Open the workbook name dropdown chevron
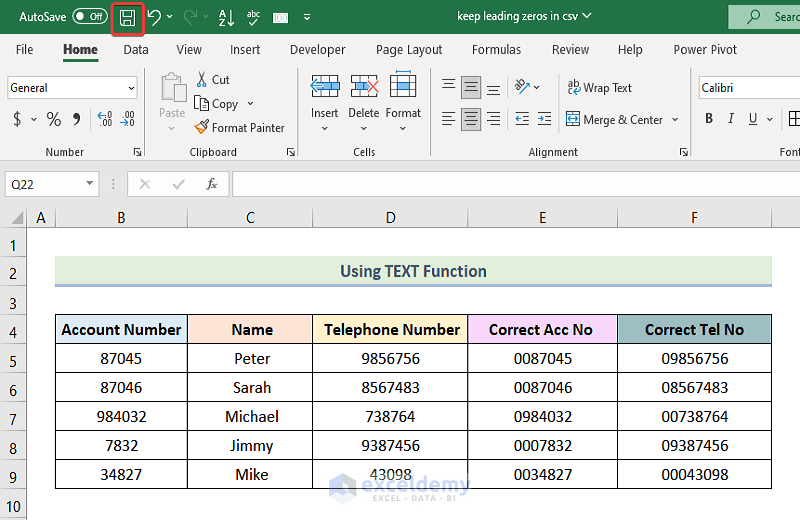 587,16
